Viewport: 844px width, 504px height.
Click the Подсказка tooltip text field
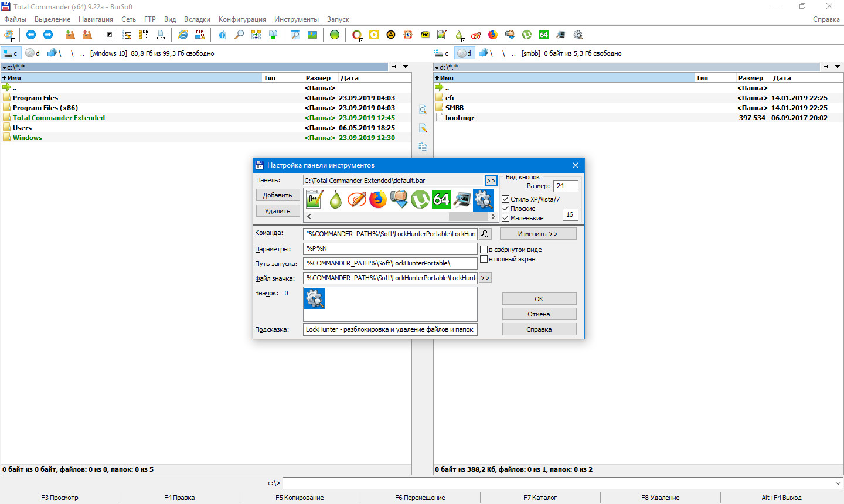(x=390, y=329)
